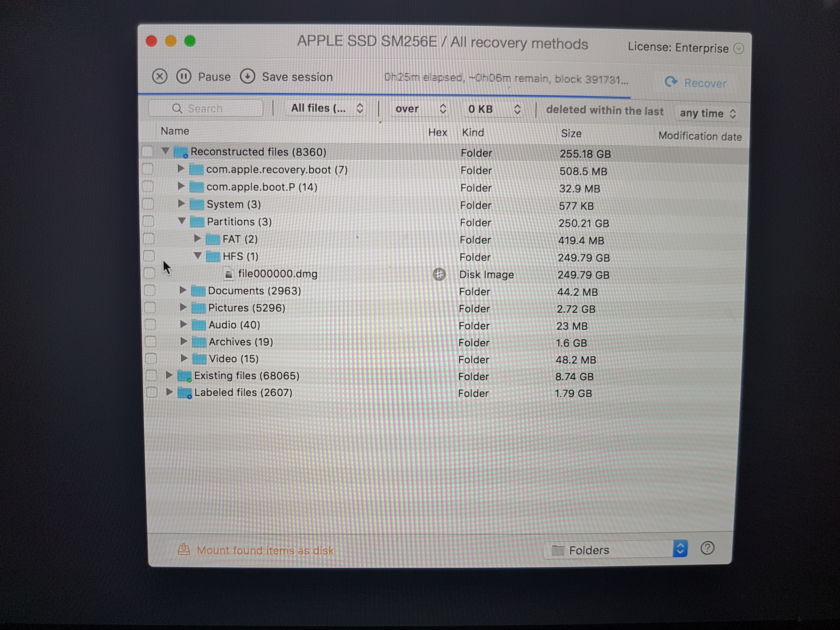The height and width of the screenshot is (630, 840).
Task: Sort by the Kind column header
Action: [473, 133]
